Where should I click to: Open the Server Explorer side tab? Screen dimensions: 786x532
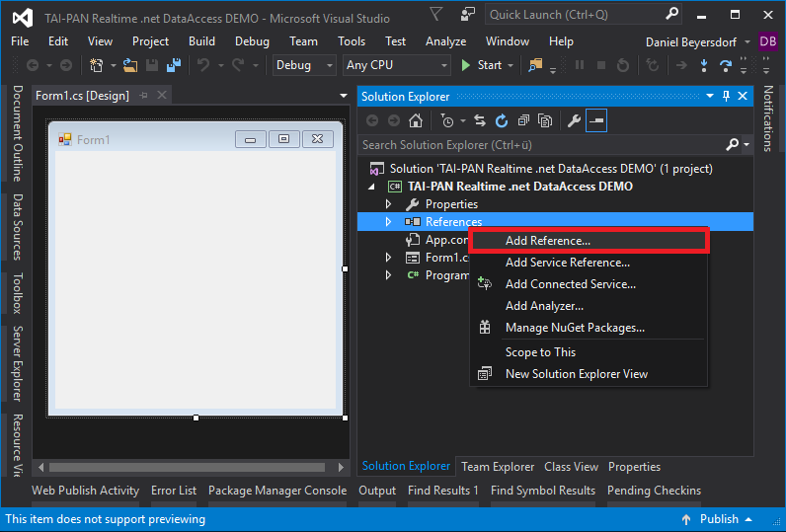pyautogui.click(x=17, y=363)
